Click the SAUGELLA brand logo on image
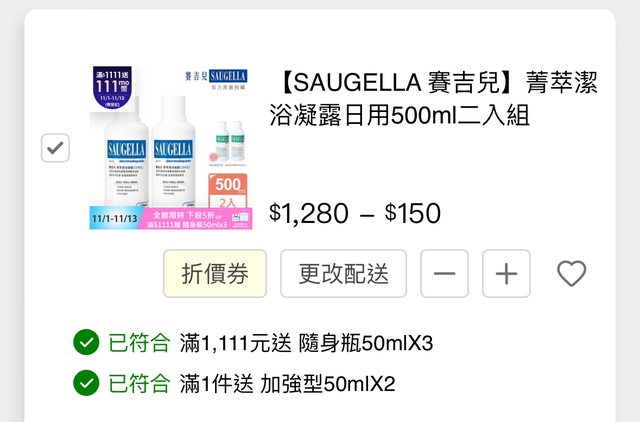640x422 pixels. pos(216,78)
